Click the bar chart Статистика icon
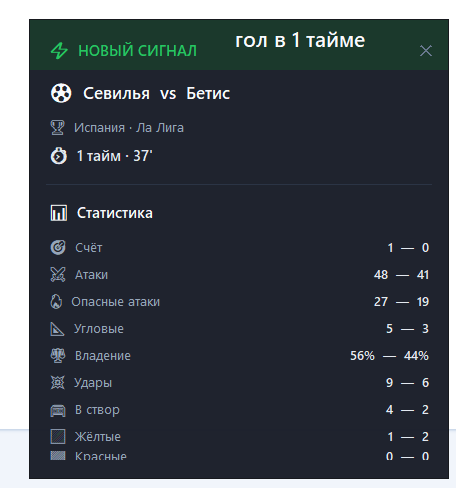Viewport: 456px width, 488px height. [59, 213]
